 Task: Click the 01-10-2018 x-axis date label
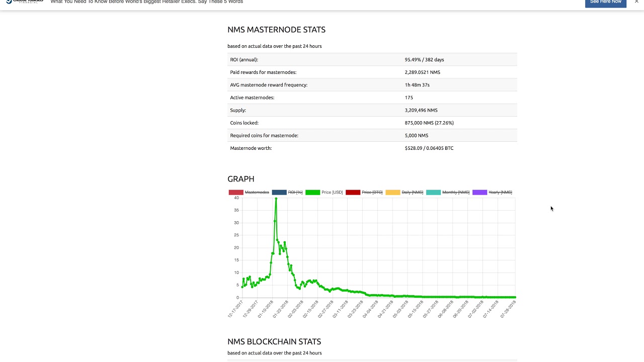click(266, 309)
